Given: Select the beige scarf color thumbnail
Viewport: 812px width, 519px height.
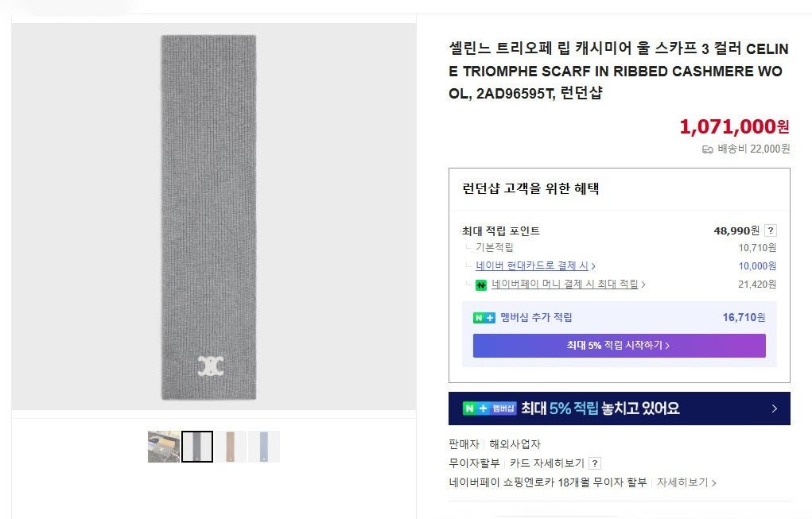Looking at the screenshot, I should 231,447.
